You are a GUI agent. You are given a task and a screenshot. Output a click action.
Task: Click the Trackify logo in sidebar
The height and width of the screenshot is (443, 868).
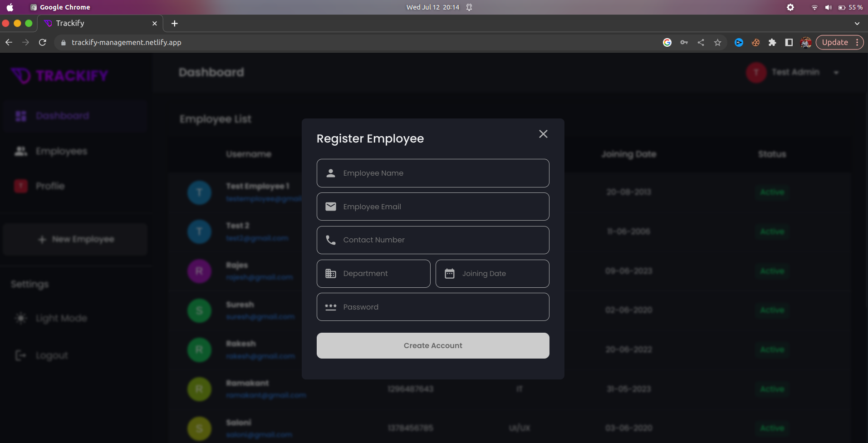[x=60, y=75]
